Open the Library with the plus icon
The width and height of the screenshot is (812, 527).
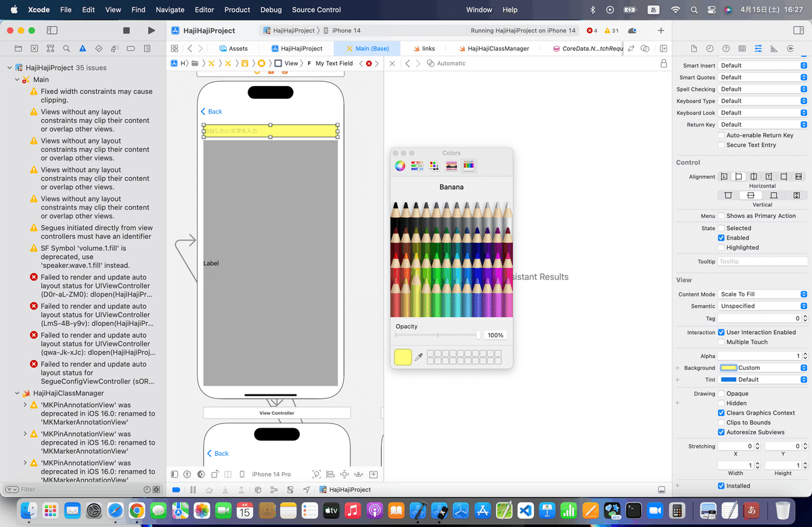point(661,30)
